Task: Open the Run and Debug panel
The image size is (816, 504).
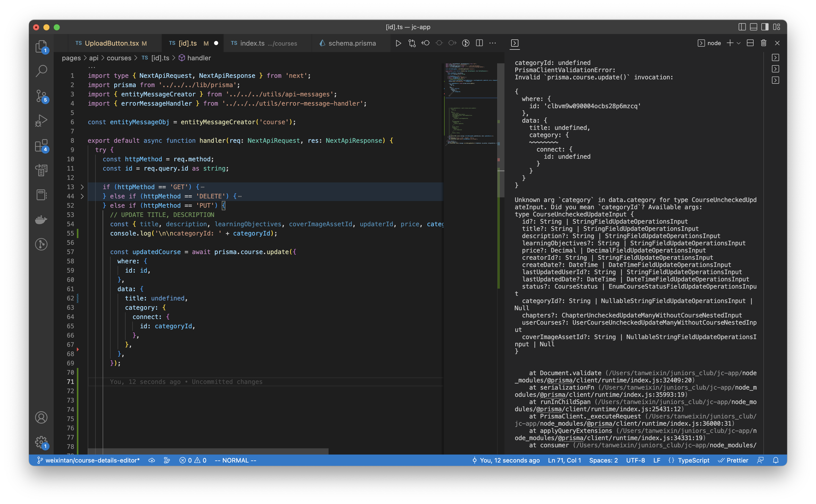Action: point(41,120)
